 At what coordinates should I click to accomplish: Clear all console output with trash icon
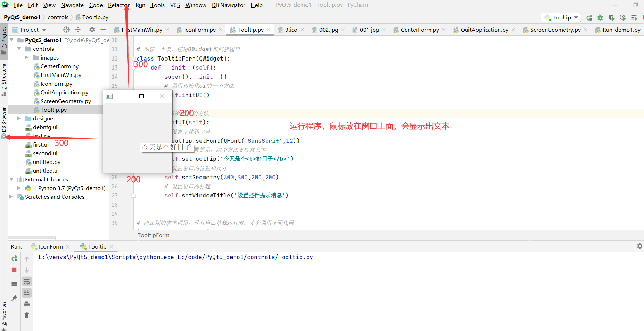[27, 315]
